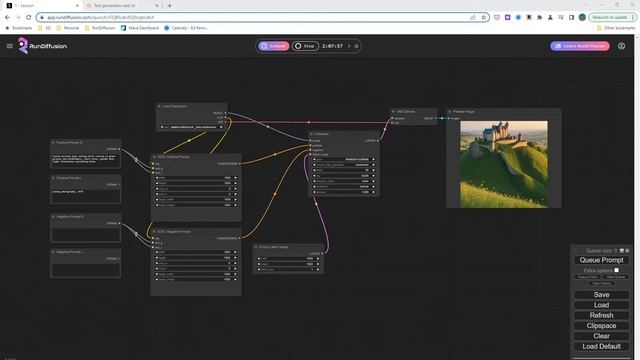Collapse the VAE Decode node dot
The height and width of the screenshot is (360, 640).
393,111
